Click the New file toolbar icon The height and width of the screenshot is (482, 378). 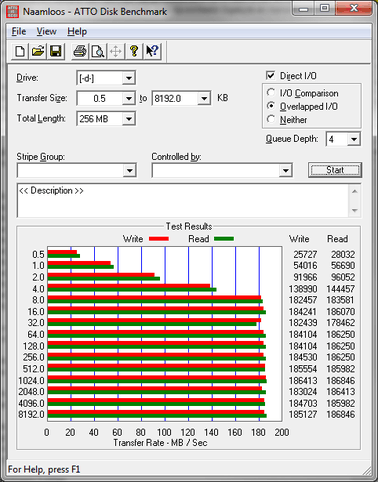20,51
